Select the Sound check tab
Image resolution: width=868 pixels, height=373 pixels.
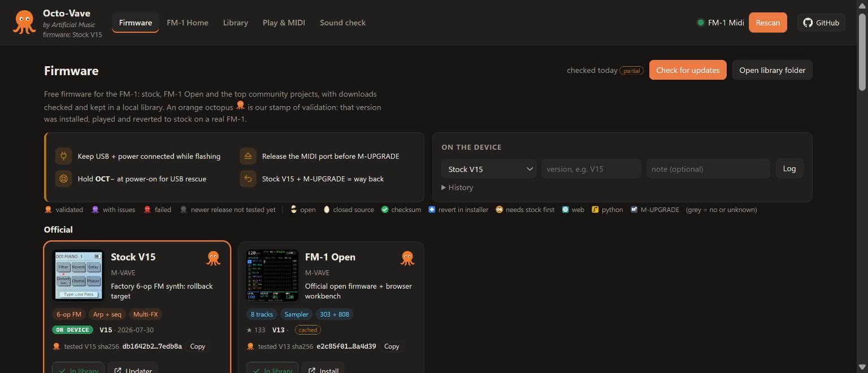[x=342, y=23]
